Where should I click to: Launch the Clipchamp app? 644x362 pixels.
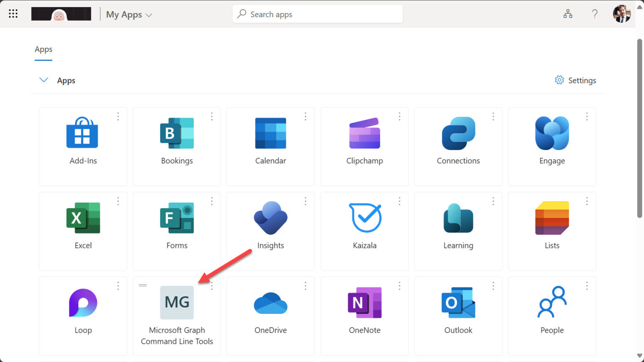coord(364,133)
